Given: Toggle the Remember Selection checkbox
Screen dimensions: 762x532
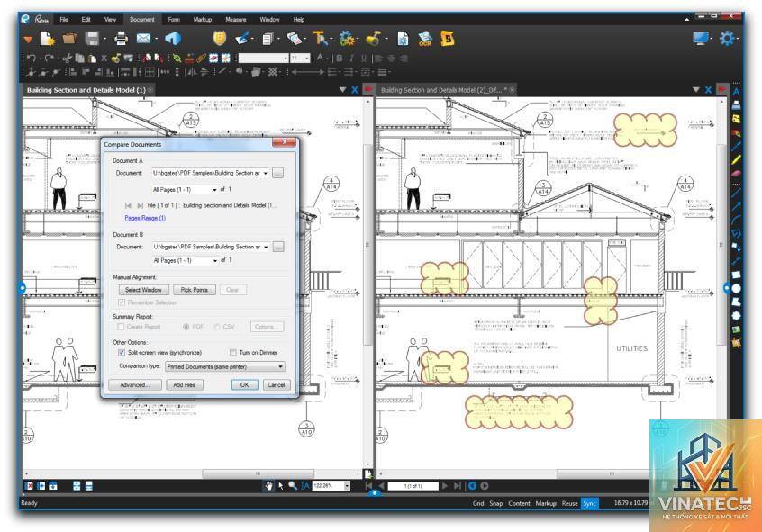Looking at the screenshot, I should pyautogui.click(x=122, y=302).
